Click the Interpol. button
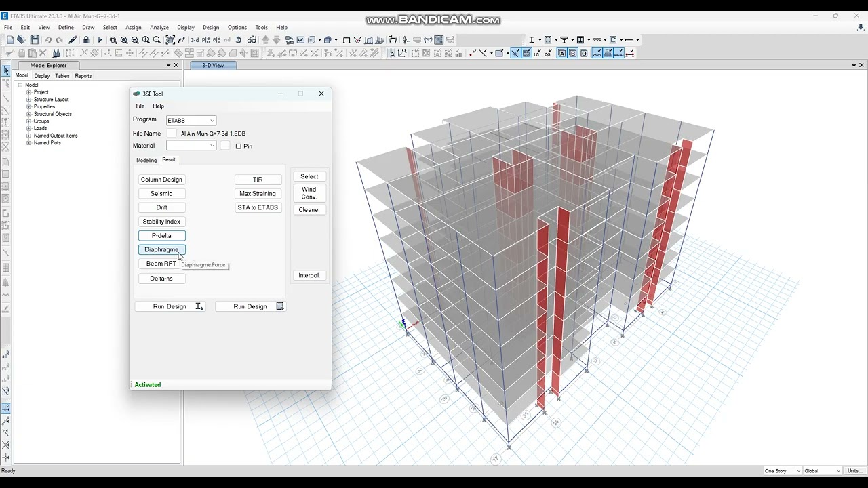 [309, 276]
